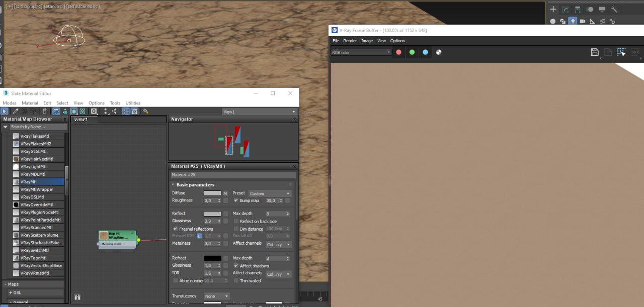The width and height of the screenshot is (644, 307).
Task: Select VRayMtl in material browser
Action: click(x=38, y=182)
